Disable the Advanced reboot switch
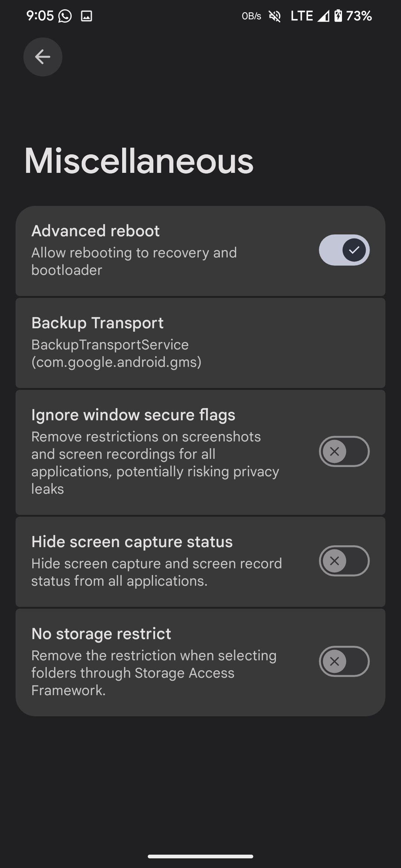401x868 pixels. (344, 250)
